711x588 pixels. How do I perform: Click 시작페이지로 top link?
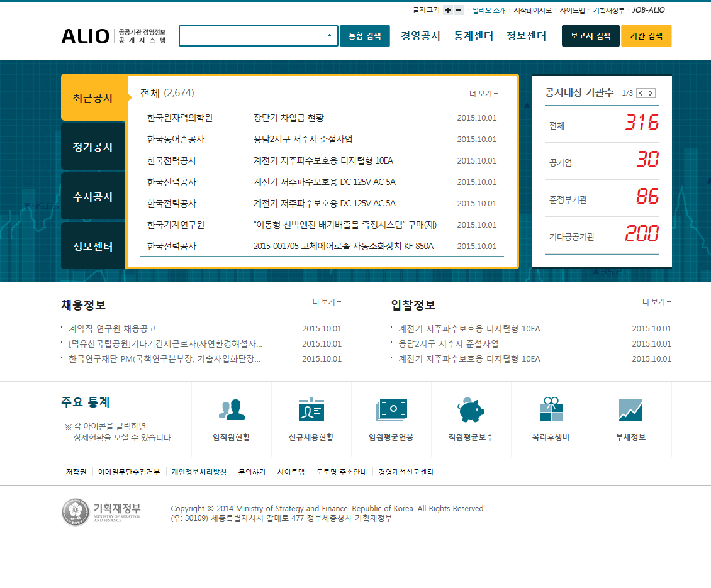pyautogui.click(x=532, y=10)
